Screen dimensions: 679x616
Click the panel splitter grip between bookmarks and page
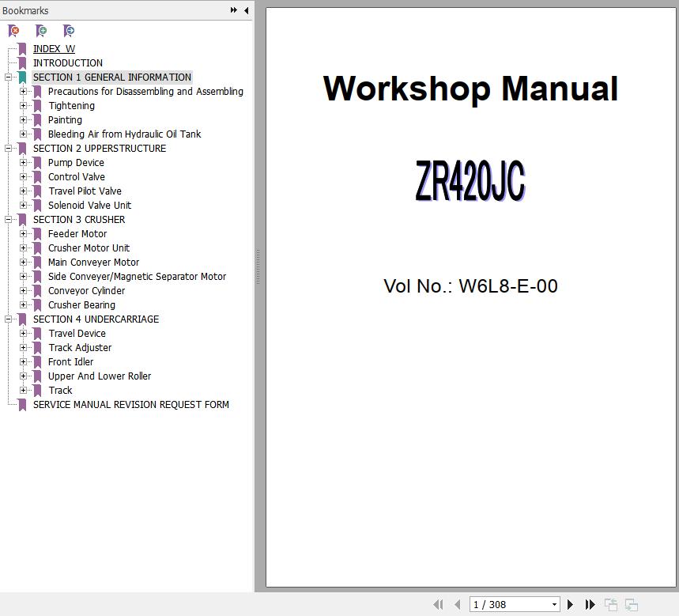[258, 266]
